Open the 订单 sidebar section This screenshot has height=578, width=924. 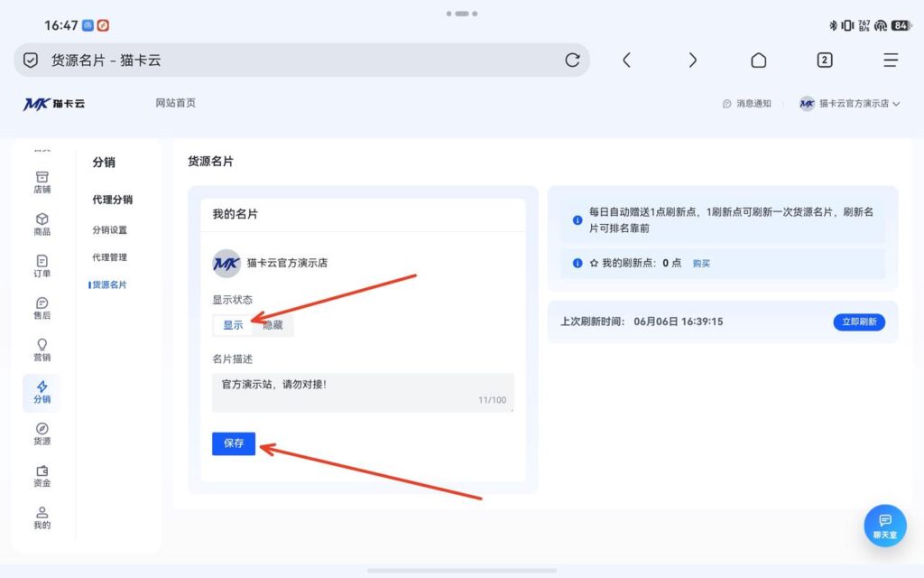[42, 266]
